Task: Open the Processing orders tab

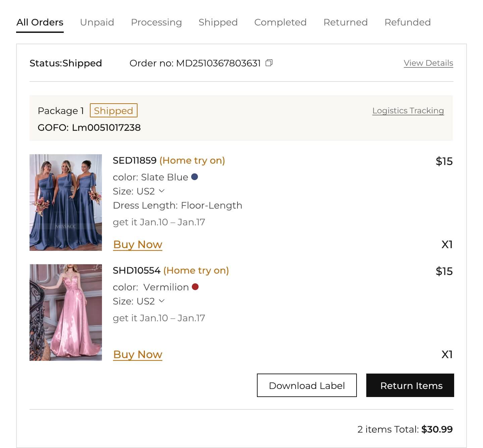Action: click(x=156, y=22)
